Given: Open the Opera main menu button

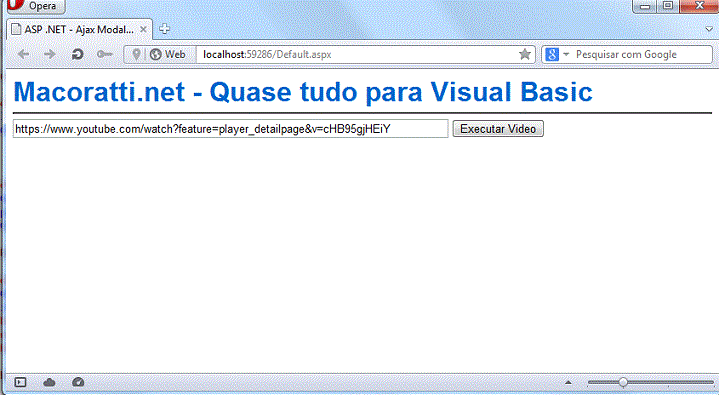Looking at the screenshot, I should click(36, 6).
